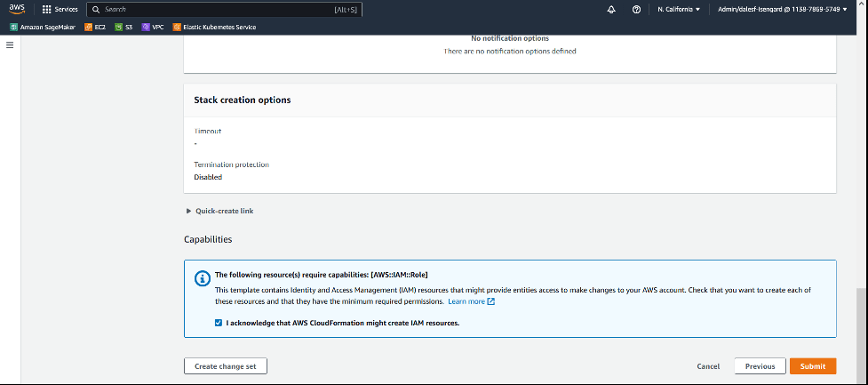Click the Previous button
The width and height of the screenshot is (868, 385).
click(x=760, y=366)
